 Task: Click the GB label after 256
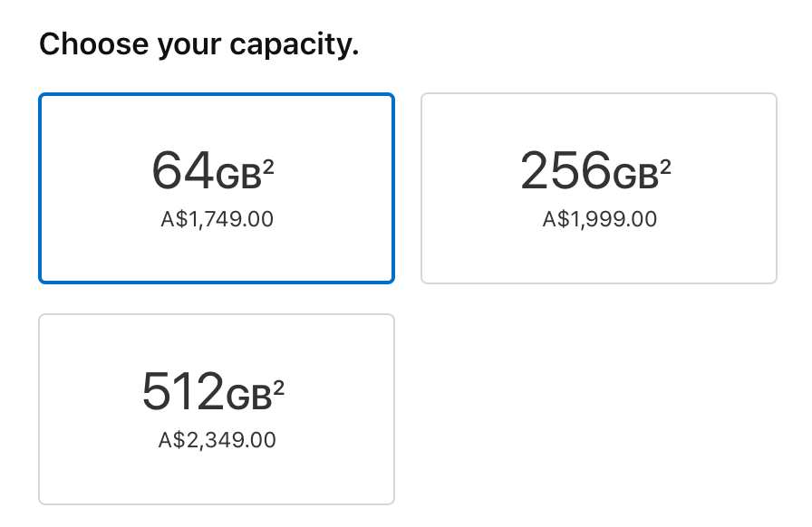(x=635, y=177)
